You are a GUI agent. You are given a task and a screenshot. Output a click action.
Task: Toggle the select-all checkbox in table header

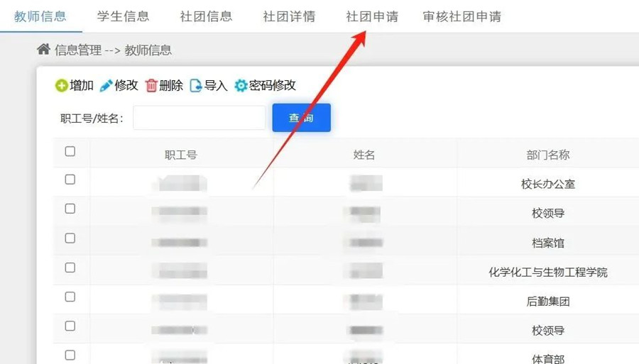pos(70,151)
